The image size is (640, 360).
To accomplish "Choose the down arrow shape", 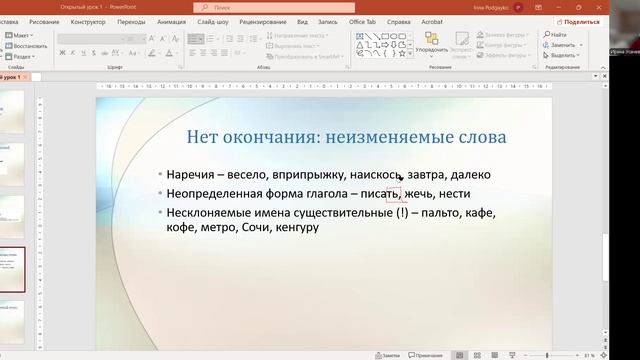I will click(394, 45).
